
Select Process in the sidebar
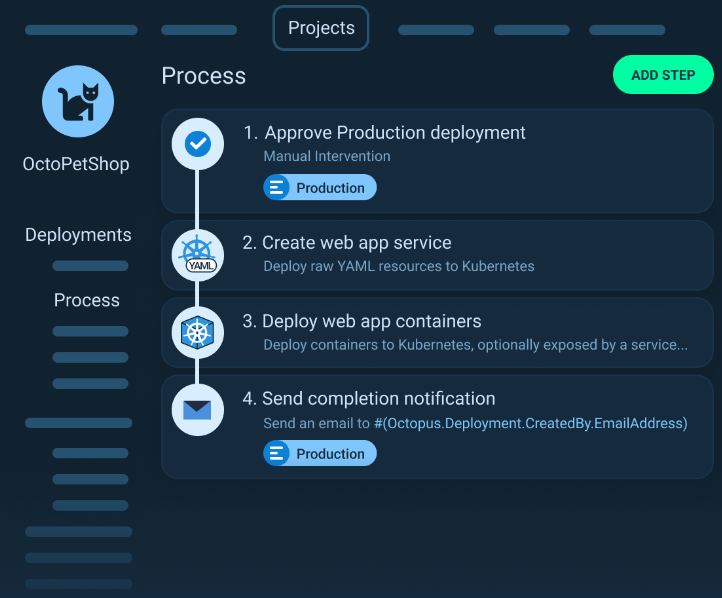tap(87, 300)
